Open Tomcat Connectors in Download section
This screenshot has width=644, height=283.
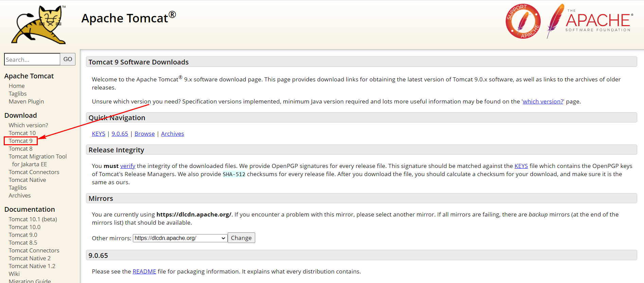tap(34, 172)
